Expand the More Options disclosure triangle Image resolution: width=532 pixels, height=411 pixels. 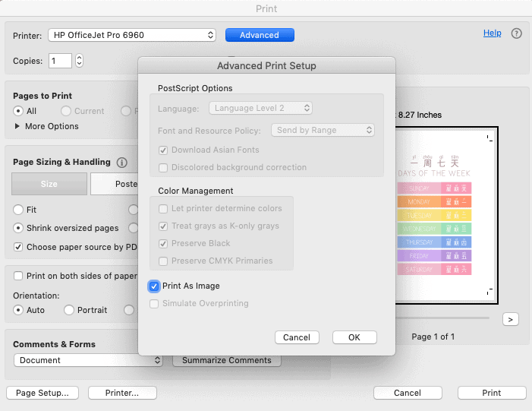point(18,126)
